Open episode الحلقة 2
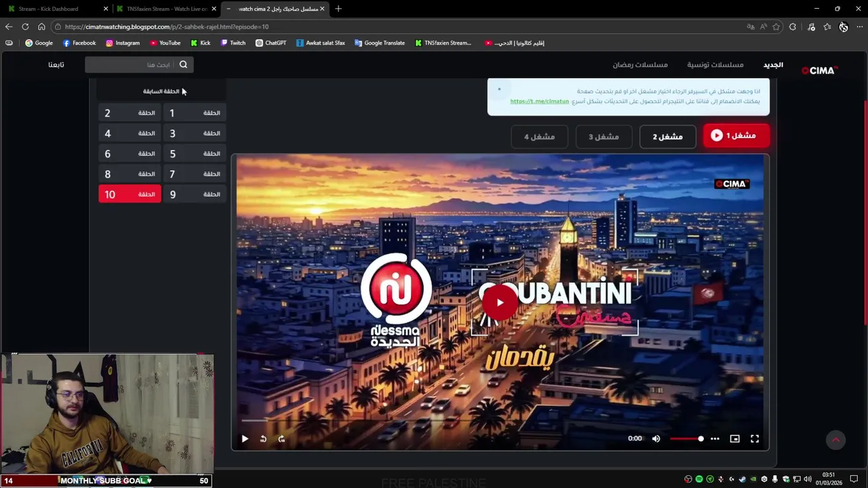868x488 pixels. point(130,113)
